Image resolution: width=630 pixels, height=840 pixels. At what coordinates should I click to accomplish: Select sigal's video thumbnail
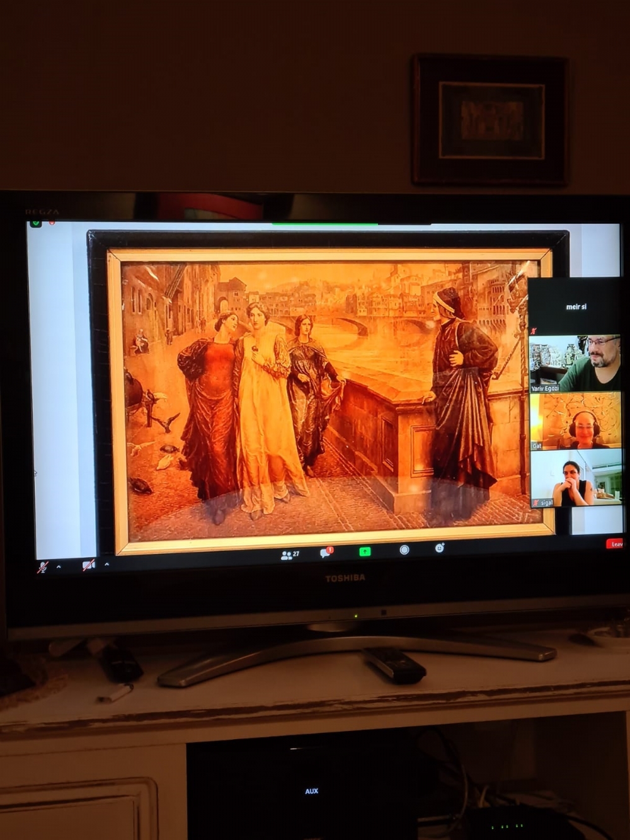coord(576,478)
